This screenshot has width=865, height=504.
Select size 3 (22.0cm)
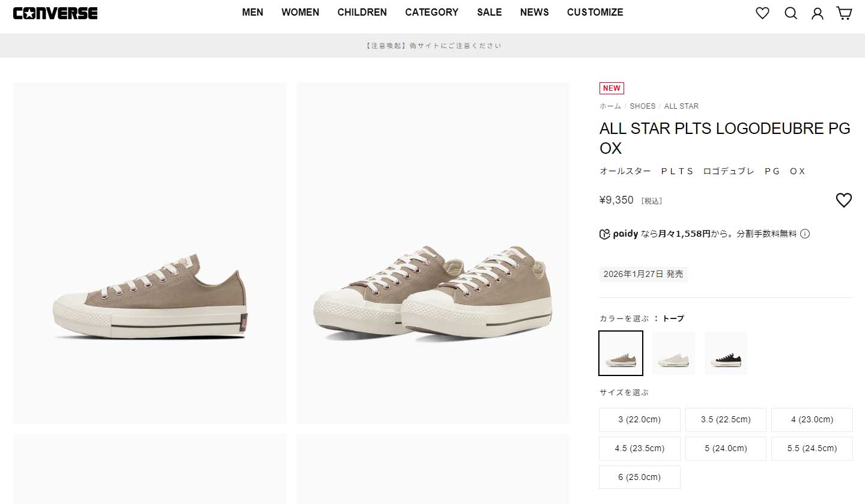pyautogui.click(x=640, y=420)
